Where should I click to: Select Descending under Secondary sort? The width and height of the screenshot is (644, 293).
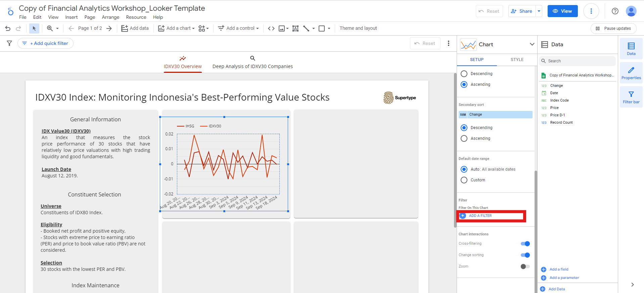pyautogui.click(x=464, y=128)
